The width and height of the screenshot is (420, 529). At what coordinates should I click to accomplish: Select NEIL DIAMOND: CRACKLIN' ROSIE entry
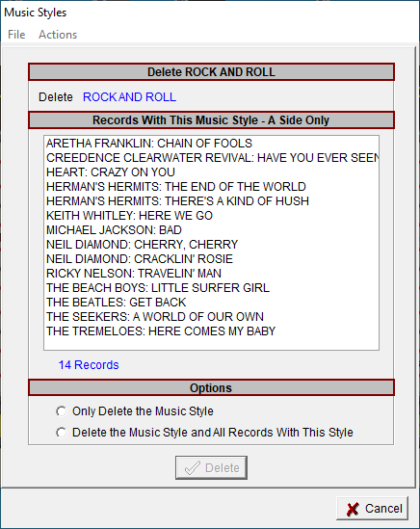coord(211,259)
